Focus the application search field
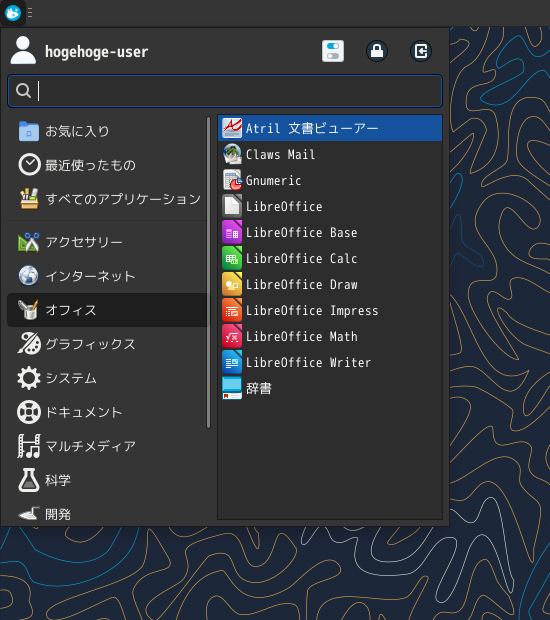 (x=225, y=91)
